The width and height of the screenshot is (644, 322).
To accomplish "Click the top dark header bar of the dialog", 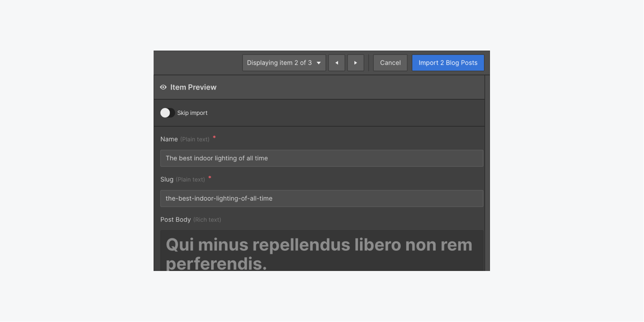I will pos(197,63).
